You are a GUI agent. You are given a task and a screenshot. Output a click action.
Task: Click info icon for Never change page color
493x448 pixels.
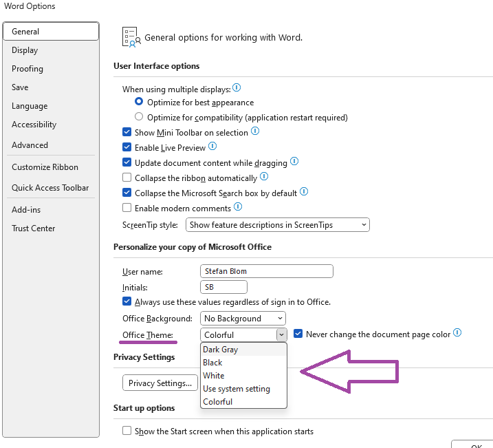click(457, 332)
